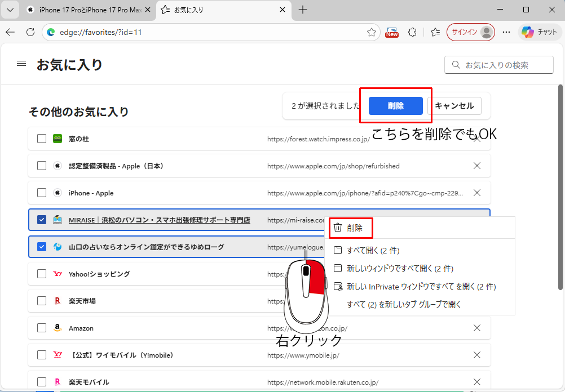Choose 削除 in the context menu
565x392 pixels.
[355, 228]
